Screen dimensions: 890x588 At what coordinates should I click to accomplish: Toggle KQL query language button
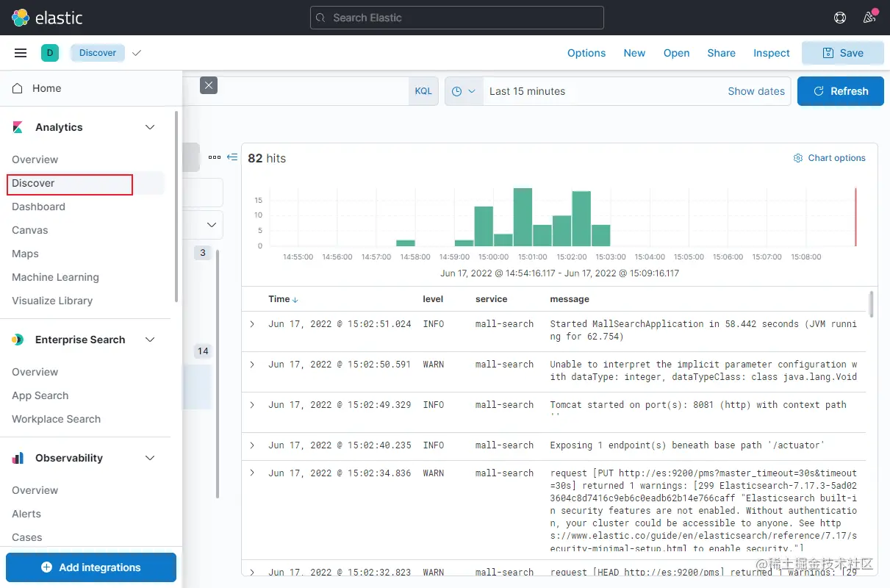[x=423, y=91]
